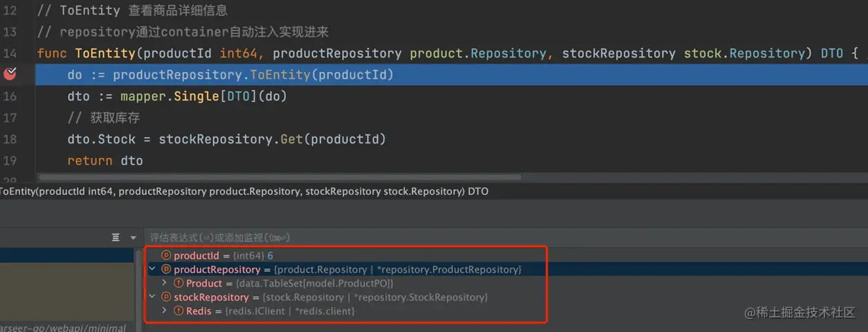
Task: Click the productId parameter icon in variables
Action: [x=166, y=256]
